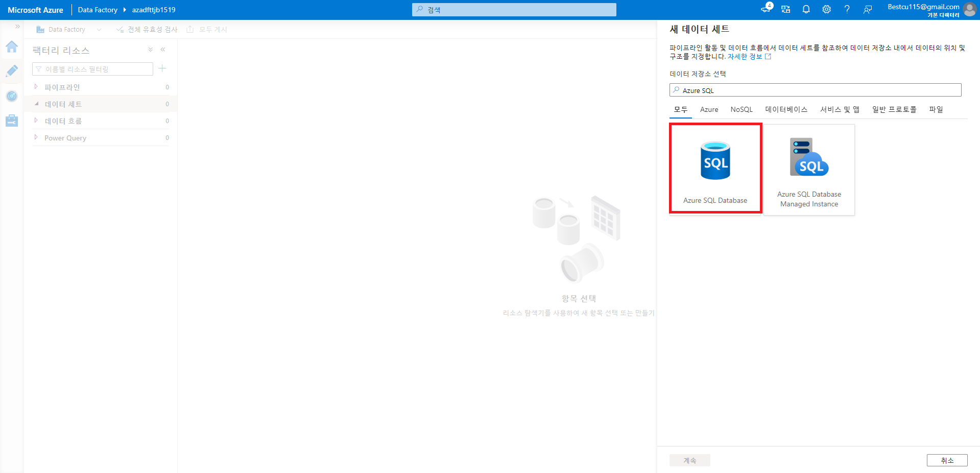Viewport: 980px width, 473px height.
Task: Open the Cloud Shell feedback icon with badge
Action: 766,9
